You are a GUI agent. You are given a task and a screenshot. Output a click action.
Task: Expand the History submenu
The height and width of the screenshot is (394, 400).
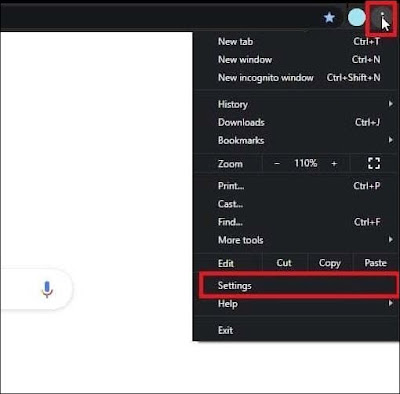pos(296,104)
